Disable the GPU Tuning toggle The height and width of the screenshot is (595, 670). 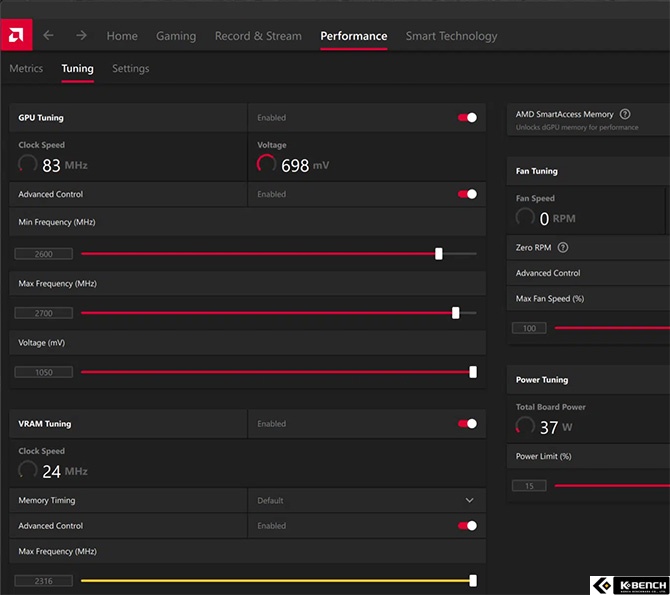[x=467, y=118]
